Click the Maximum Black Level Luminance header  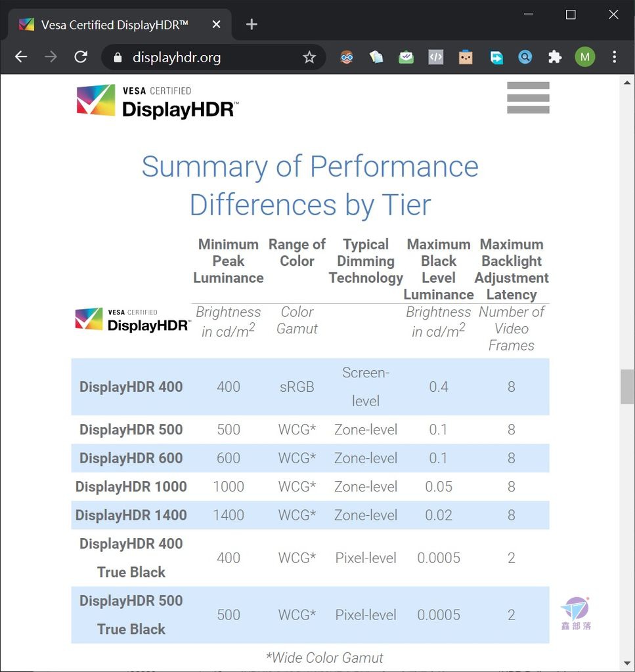coord(439,269)
